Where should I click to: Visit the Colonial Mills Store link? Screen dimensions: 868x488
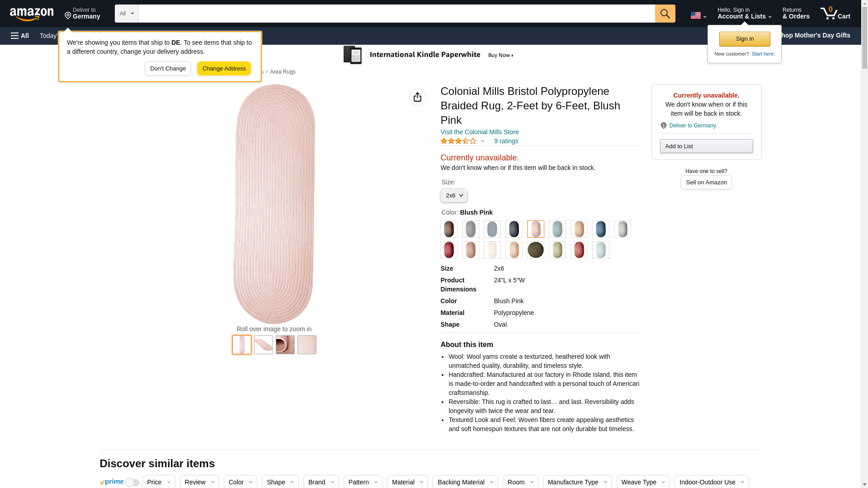(479, 132)
